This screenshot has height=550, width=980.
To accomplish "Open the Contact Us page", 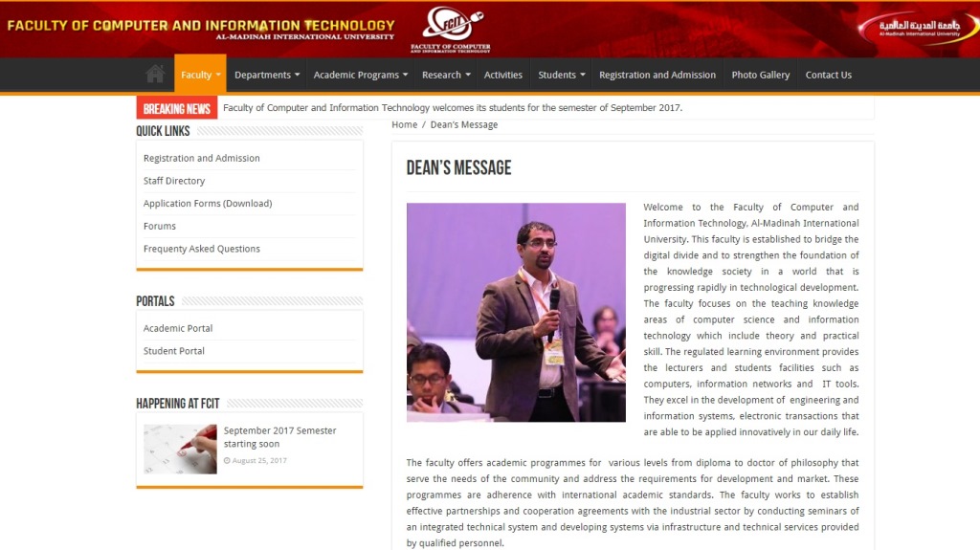I will (x=828, y=75).
